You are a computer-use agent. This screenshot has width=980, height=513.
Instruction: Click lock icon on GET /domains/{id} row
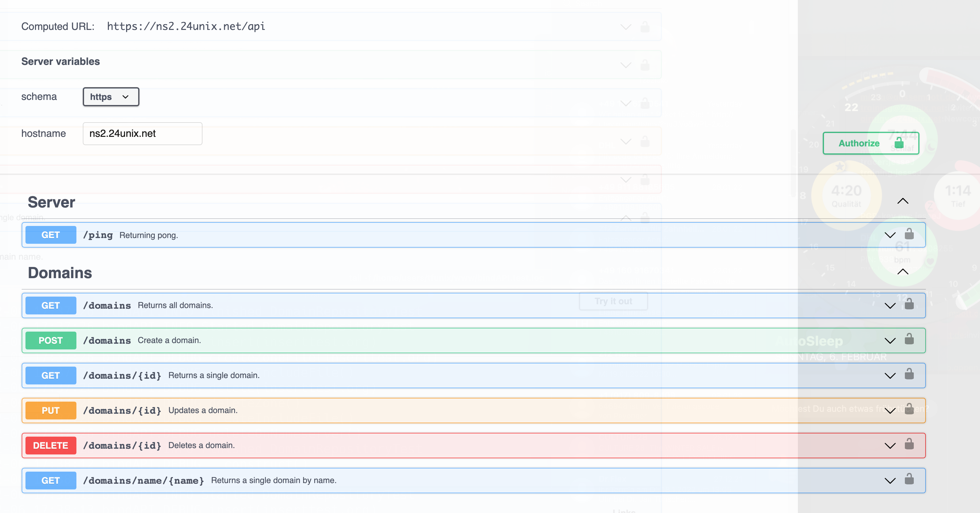click(909, 374)
